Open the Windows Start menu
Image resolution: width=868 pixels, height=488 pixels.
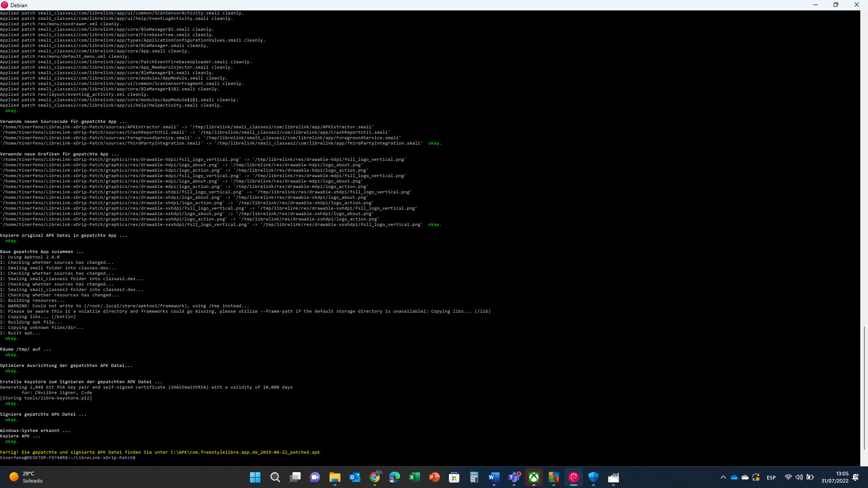point(255,477)
